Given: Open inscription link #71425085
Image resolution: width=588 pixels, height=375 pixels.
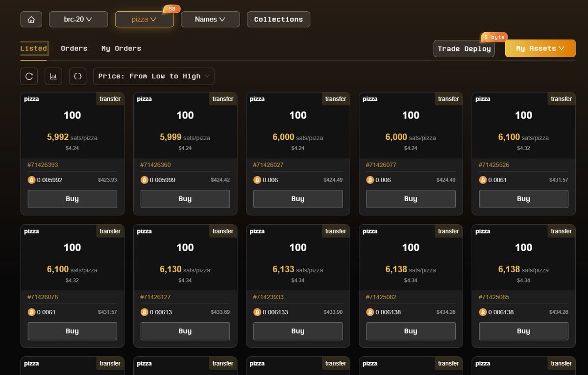Looking at the screenshot, I should (494, 297).
